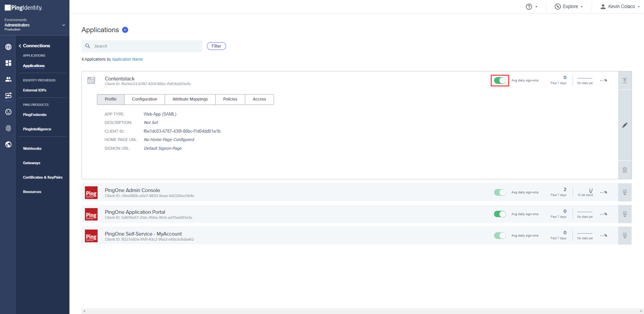Expand the PingOne Admin Console row

point(625,192)
